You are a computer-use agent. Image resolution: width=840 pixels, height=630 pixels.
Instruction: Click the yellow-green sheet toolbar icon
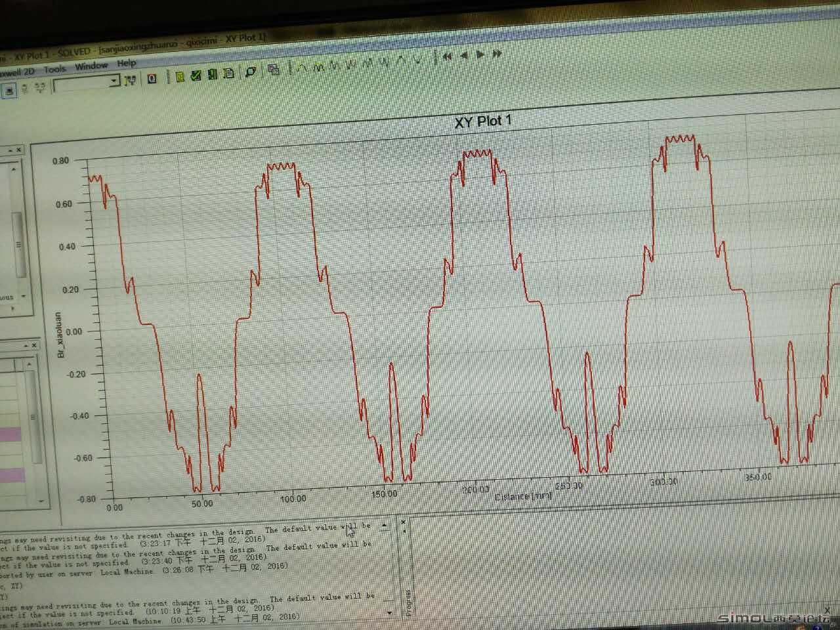pyautogui.click(x=180, y=77)
